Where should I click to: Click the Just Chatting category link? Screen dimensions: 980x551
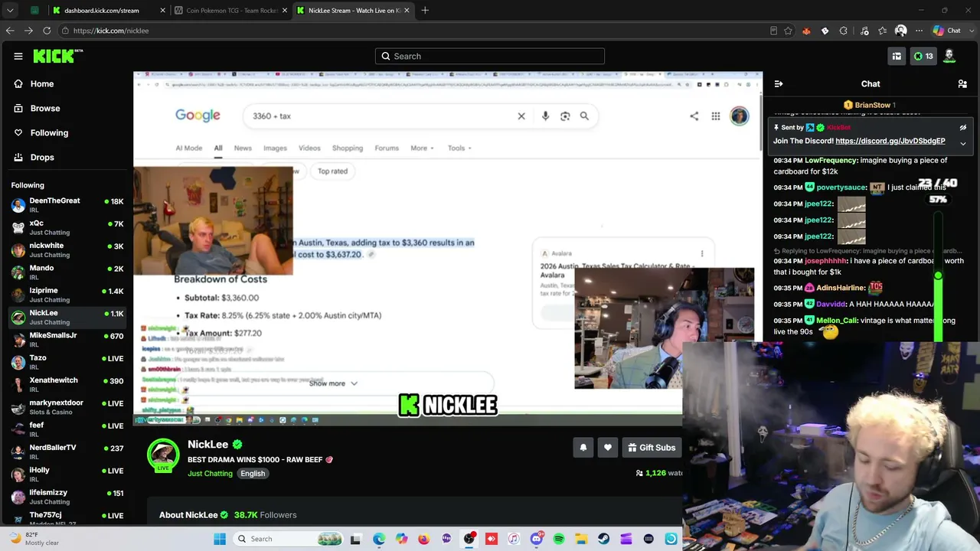coord(210,474)
